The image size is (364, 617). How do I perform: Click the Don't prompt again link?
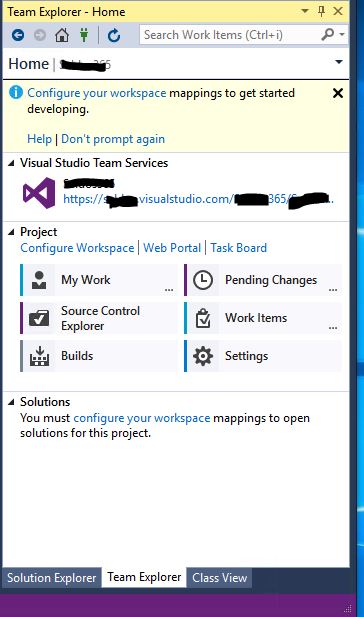tap(113, 139)
